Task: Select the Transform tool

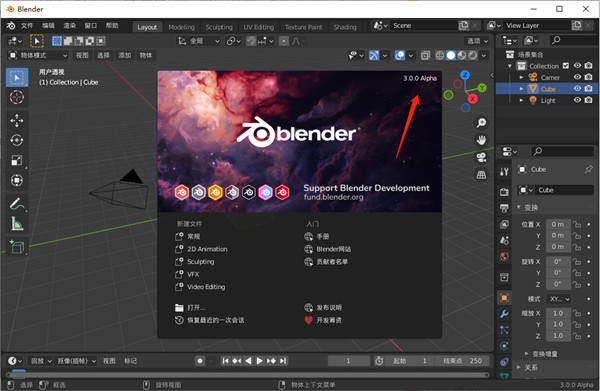Action: 16,180
